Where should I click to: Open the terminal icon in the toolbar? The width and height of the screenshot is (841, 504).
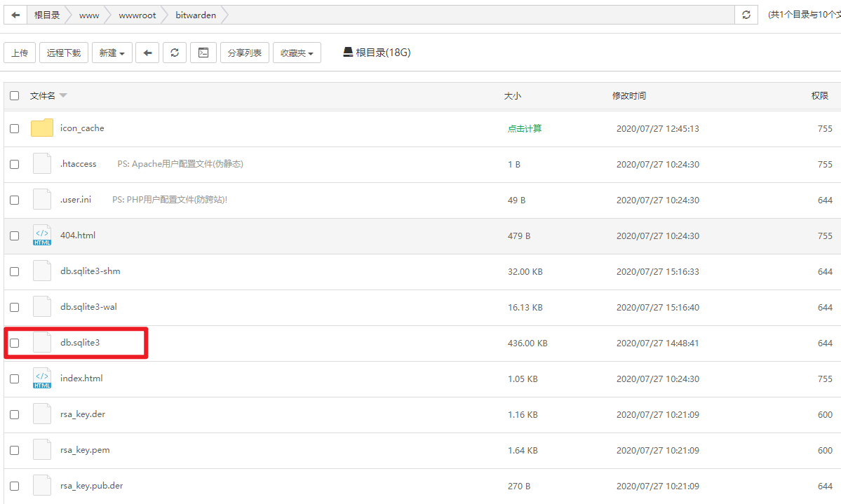203,52
